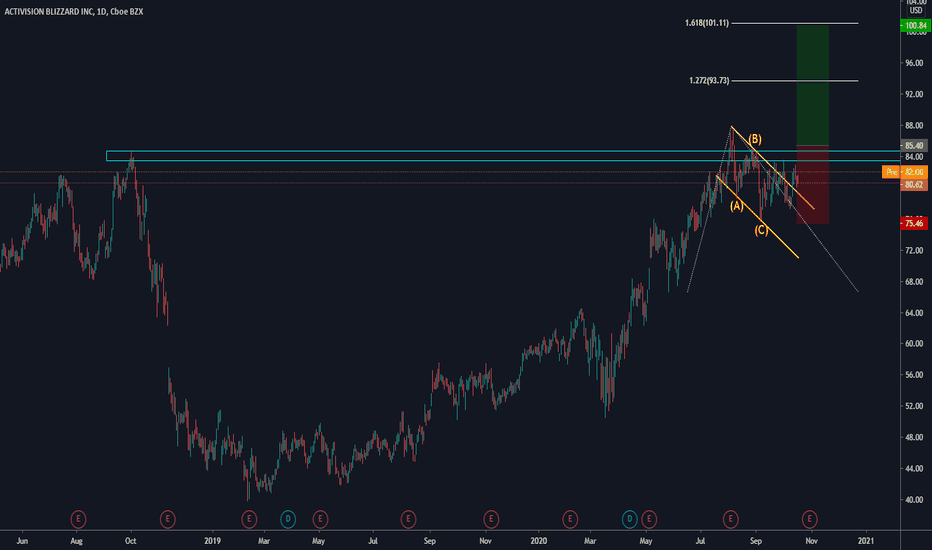The image size is (932, 550).
Task: Open earnings marker above the Nov 2019 label
Action: tap(490, 519)
